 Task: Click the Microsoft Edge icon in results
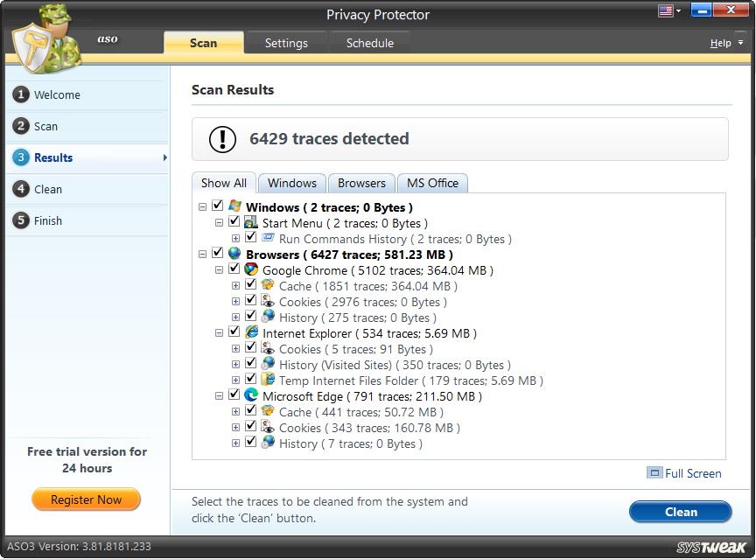coord(251,395)
